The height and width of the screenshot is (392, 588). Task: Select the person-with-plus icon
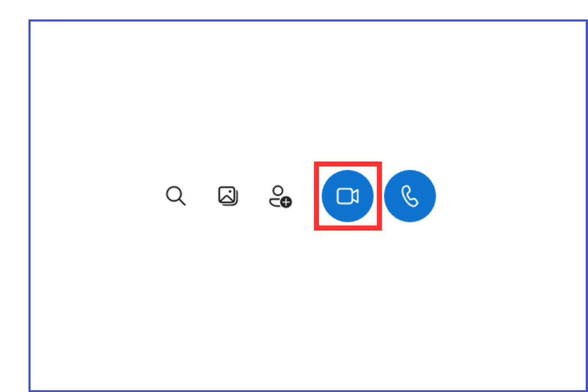point(280,196)
